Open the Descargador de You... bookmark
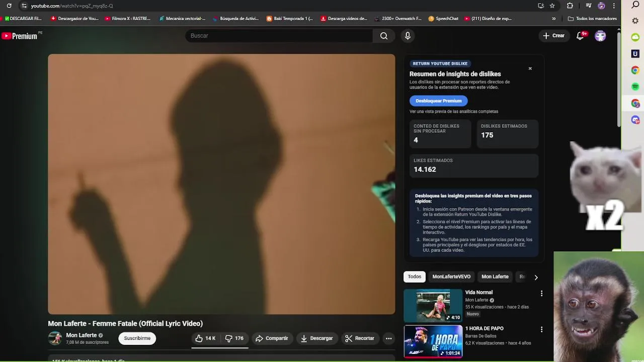Viewport: 644px width, 362px height. pyautogui.click(x=75, y=19)
